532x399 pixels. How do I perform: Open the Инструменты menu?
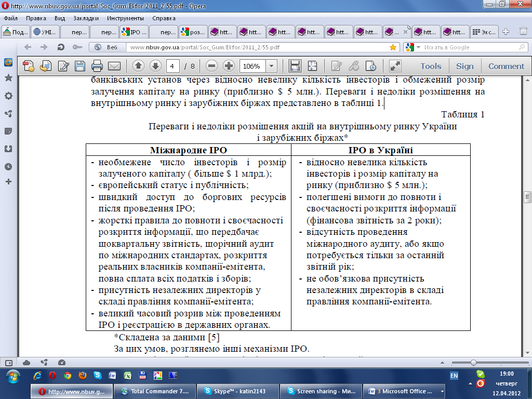(x=125, y=18)
